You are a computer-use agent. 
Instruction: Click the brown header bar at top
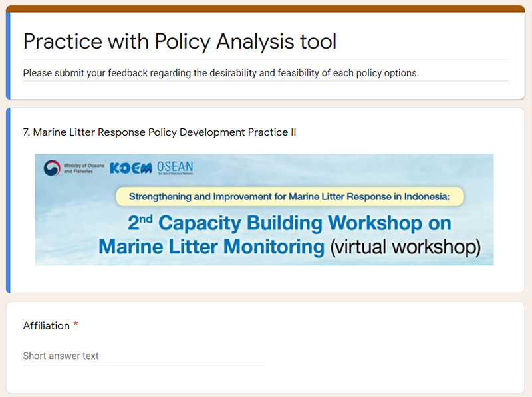coord(266,9)
